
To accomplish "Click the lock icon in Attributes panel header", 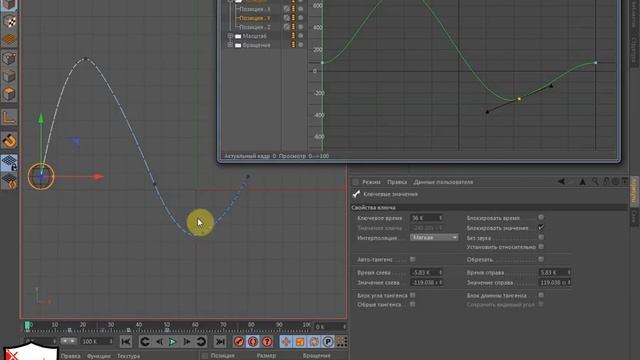I will pyautogui.click(x=607, y=181).
